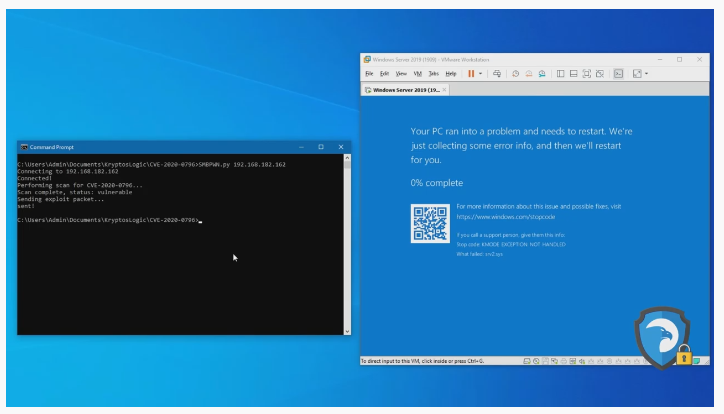This screenshot has width=724, height=414.
Task: Open the snapshot manager icon
Action: click(x=542, y=74)
